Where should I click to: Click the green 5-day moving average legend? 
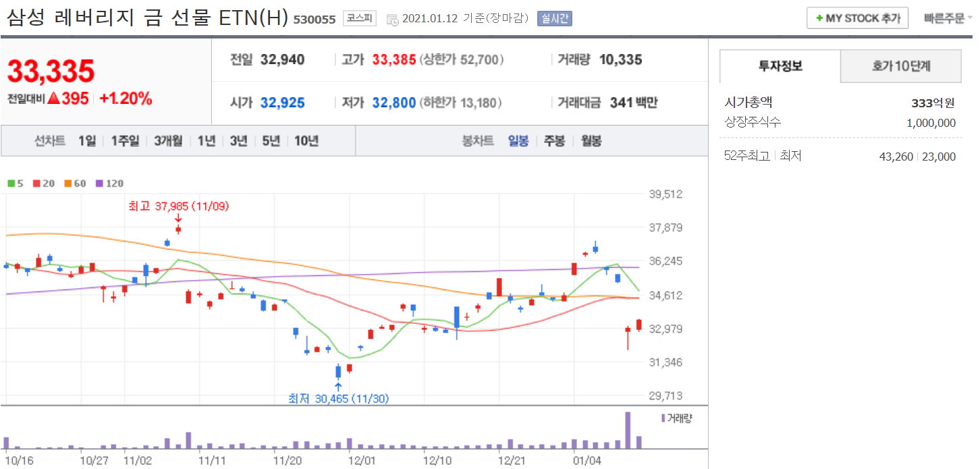16,183
